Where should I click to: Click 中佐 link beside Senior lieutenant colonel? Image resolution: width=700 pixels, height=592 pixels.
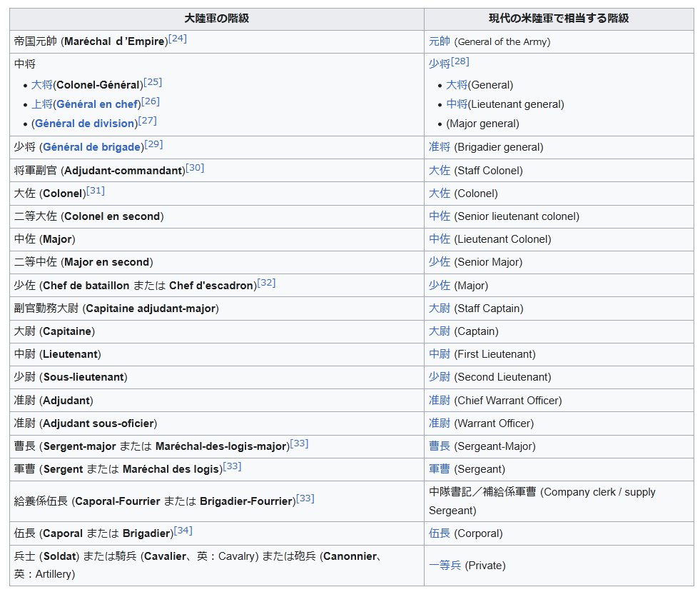[439, 216]
